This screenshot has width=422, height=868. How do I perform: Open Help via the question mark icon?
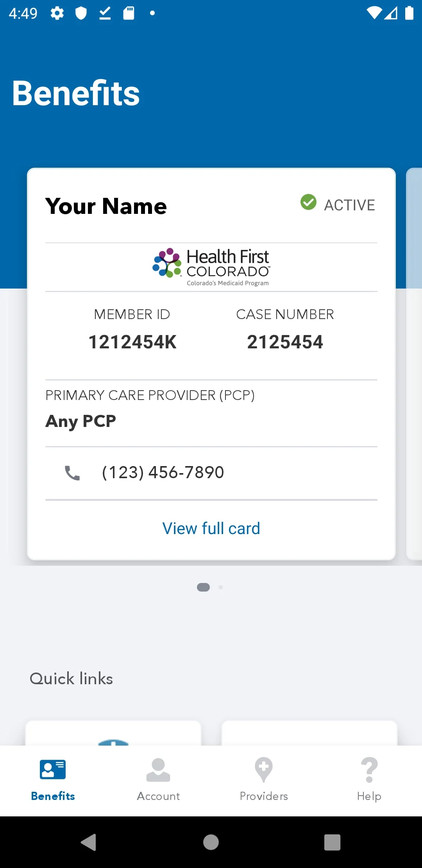(368, 768)
